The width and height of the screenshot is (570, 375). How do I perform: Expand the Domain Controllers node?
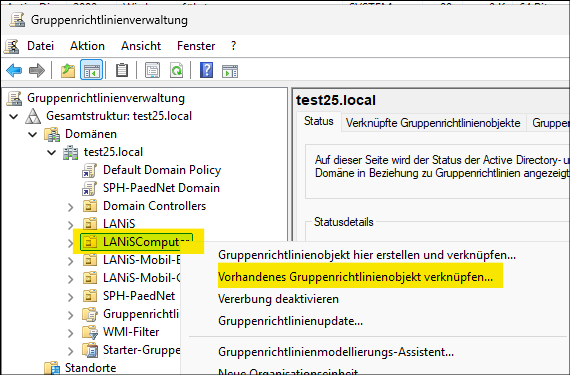tap(71, 207)
